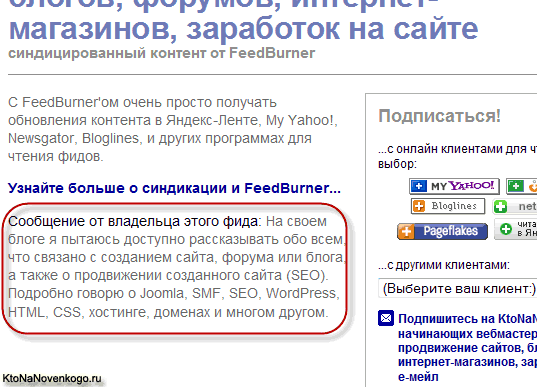Open the Выберите ваш клиент dropdown
Screen dimensions: 537x387
pyautogui.click(x=458, y=288)
